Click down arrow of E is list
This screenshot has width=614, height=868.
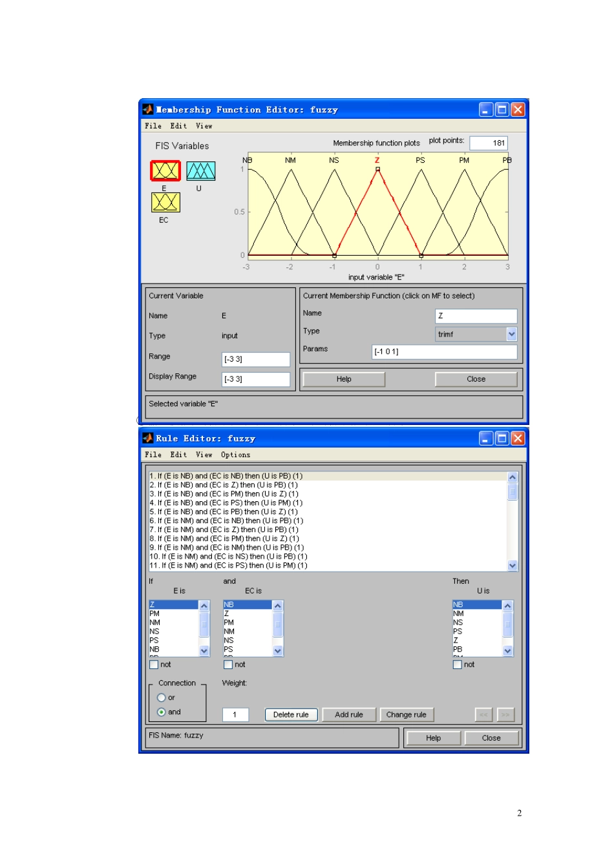204,651
